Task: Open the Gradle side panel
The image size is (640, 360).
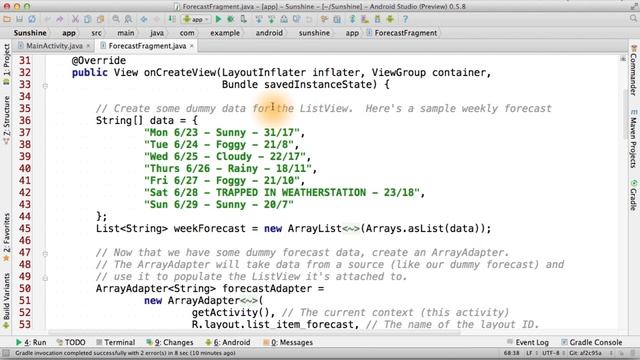Action: click(x=633, y=195)
